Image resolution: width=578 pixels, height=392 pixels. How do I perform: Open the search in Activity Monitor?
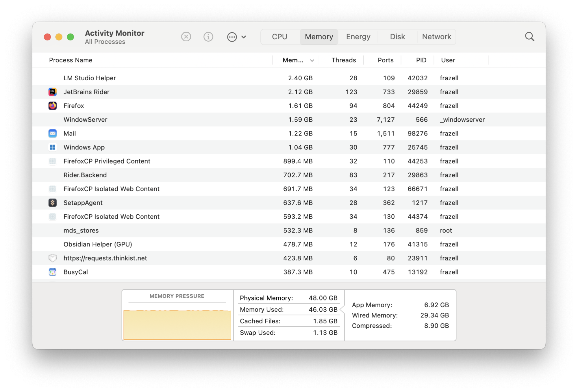[530, 37]
